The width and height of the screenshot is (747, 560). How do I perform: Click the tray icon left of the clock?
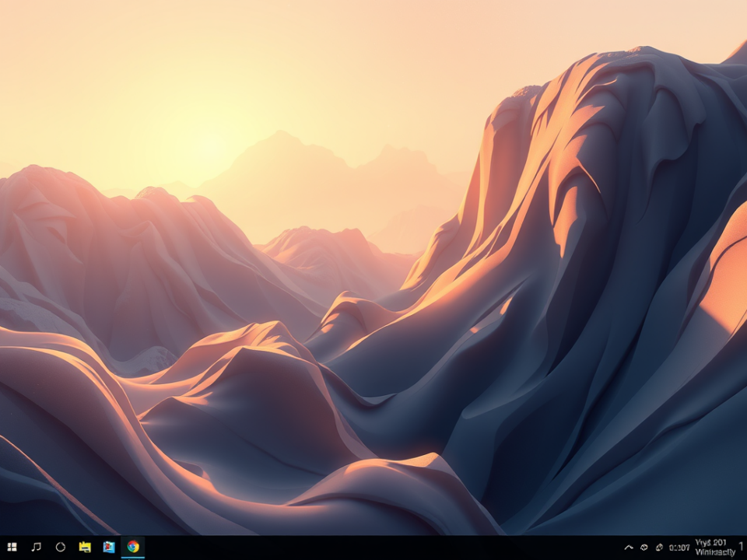pos(659,548)
